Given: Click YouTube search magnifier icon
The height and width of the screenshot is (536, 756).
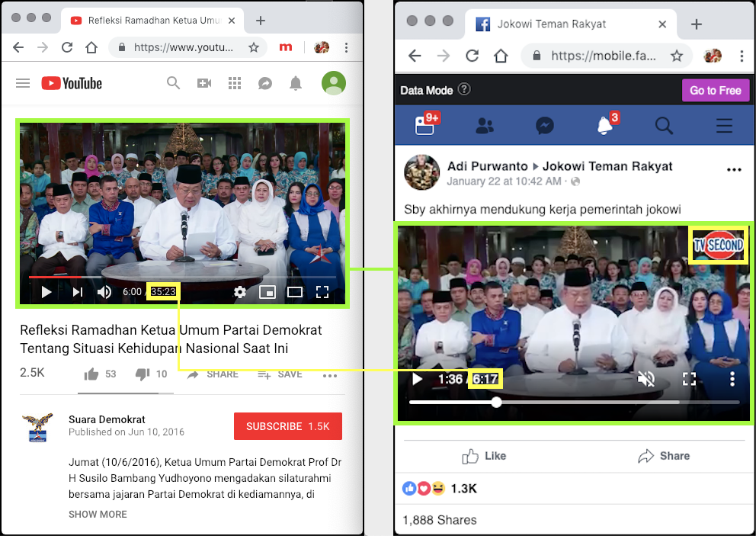Looking at the screenshot, I should 174,83.
